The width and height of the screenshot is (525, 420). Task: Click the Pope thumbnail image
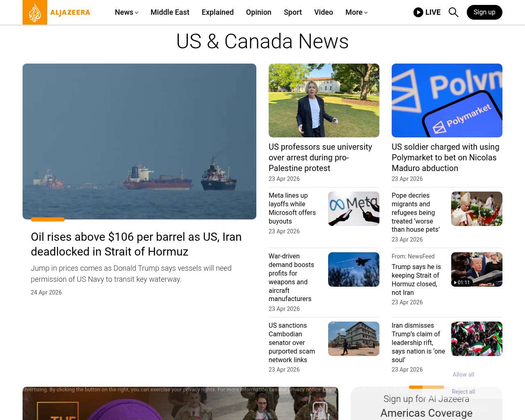pyautogui.click(x=477, y=209)
